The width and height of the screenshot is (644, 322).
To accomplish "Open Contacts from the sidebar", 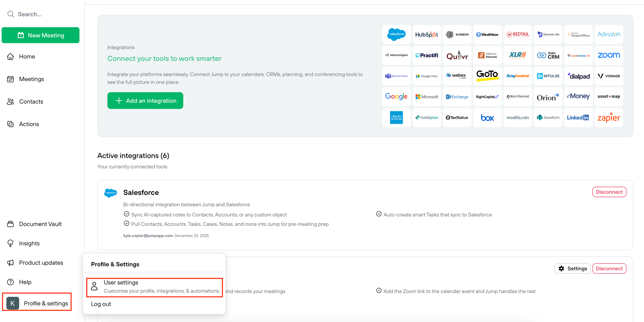I will pyautogui.click(x=31, y=101).
